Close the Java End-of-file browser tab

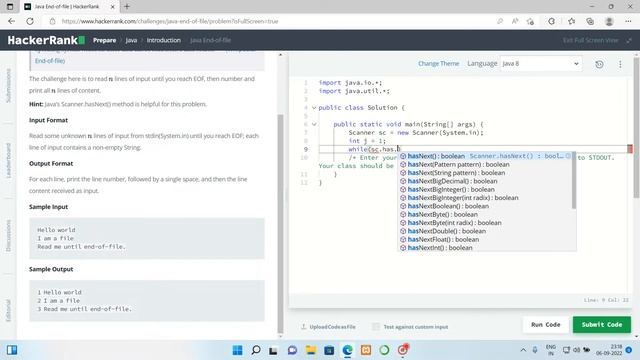[x=112, y=7]
